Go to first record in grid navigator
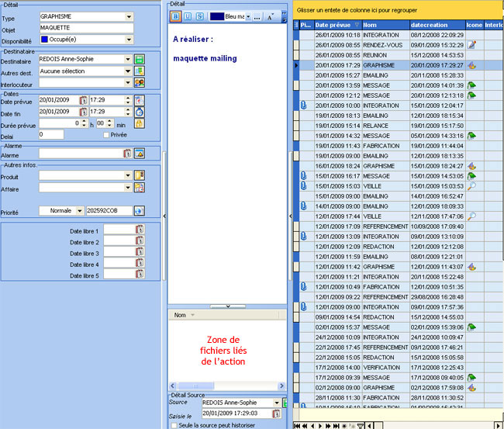This screenshot has width=504, height=429. (x=297, y=426)
